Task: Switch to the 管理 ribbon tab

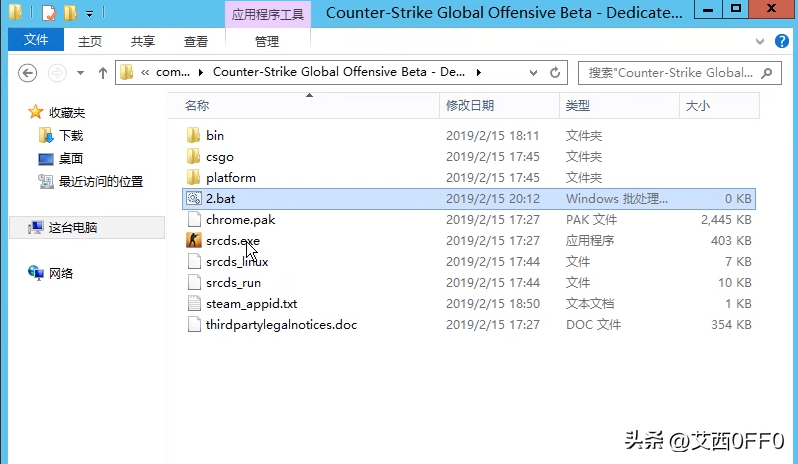Action: (x=267, y=41)
